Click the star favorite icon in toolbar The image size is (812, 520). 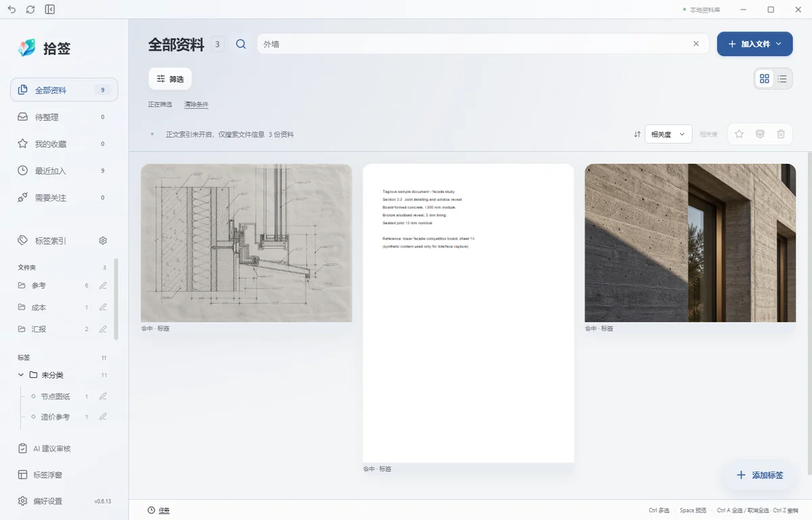click(739, 134)
